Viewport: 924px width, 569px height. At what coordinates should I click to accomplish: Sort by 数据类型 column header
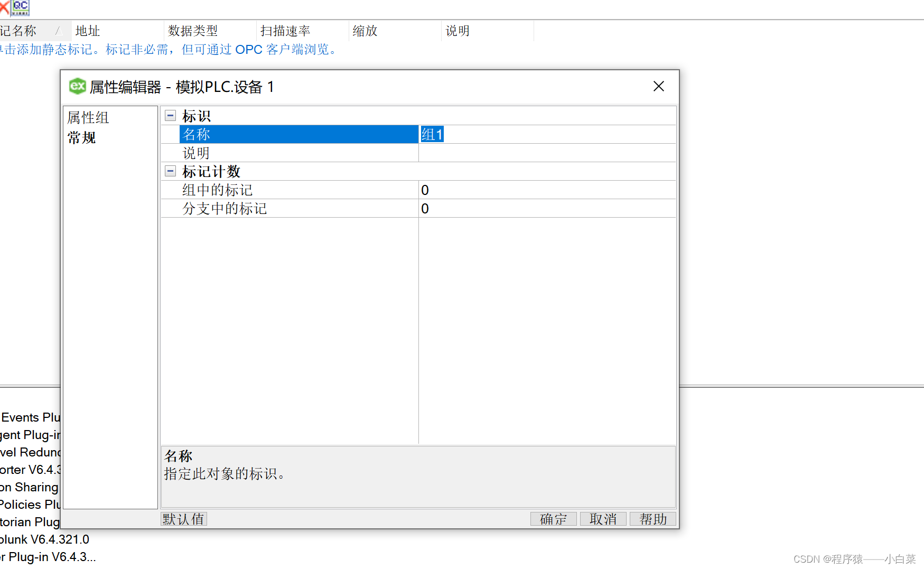[210, 31]
